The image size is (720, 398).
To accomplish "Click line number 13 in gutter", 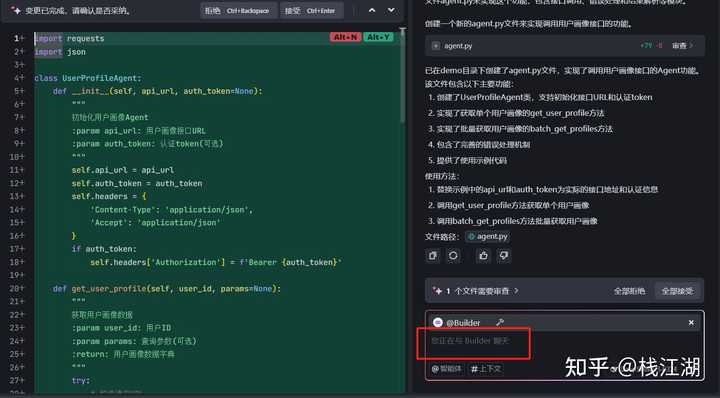I will coord(16,196).
